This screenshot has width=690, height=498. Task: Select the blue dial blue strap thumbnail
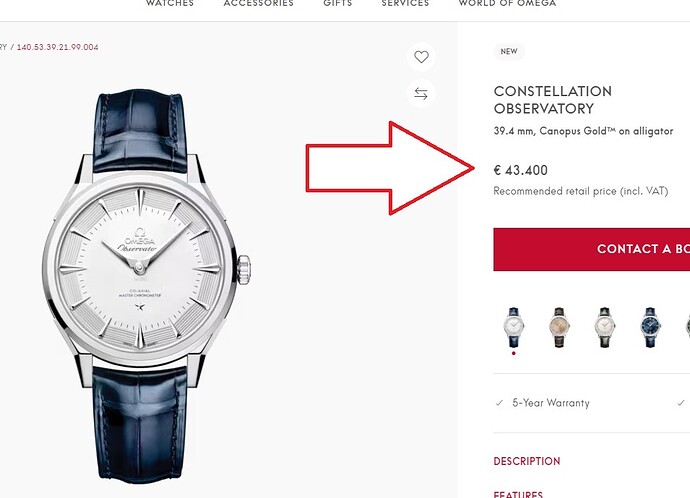coord(650,326)
